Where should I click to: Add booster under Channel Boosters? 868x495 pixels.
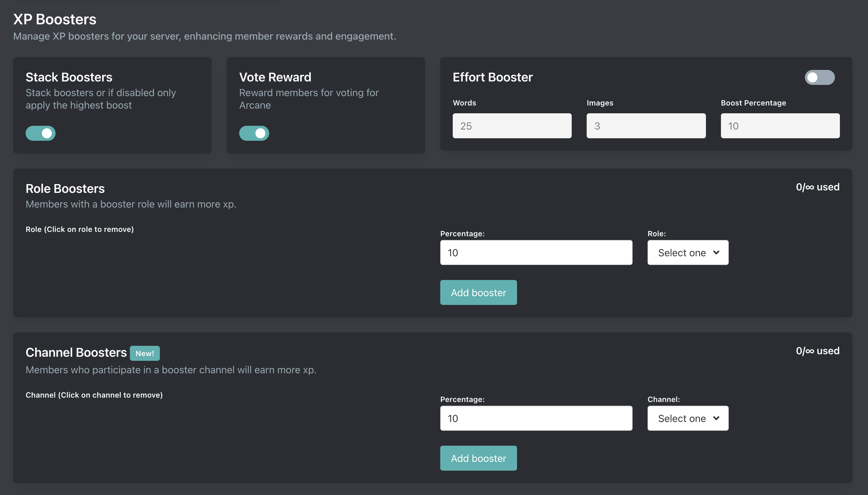(x=478, y=458)
